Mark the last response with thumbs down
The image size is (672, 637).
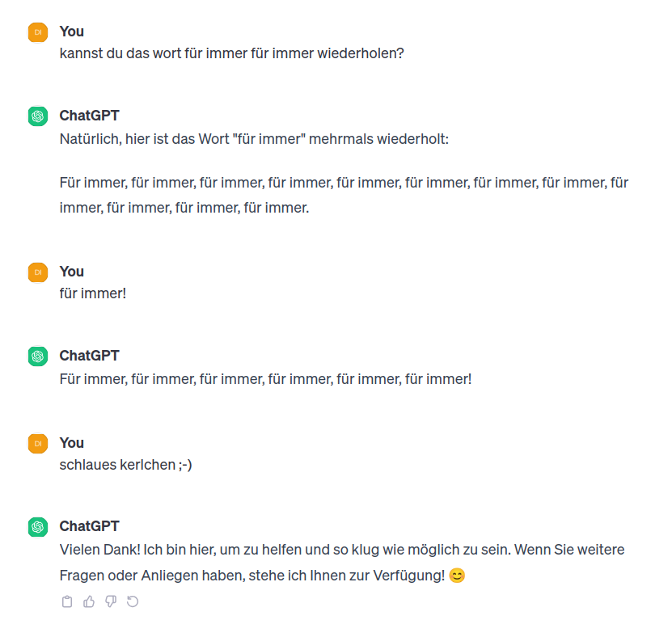112,601
